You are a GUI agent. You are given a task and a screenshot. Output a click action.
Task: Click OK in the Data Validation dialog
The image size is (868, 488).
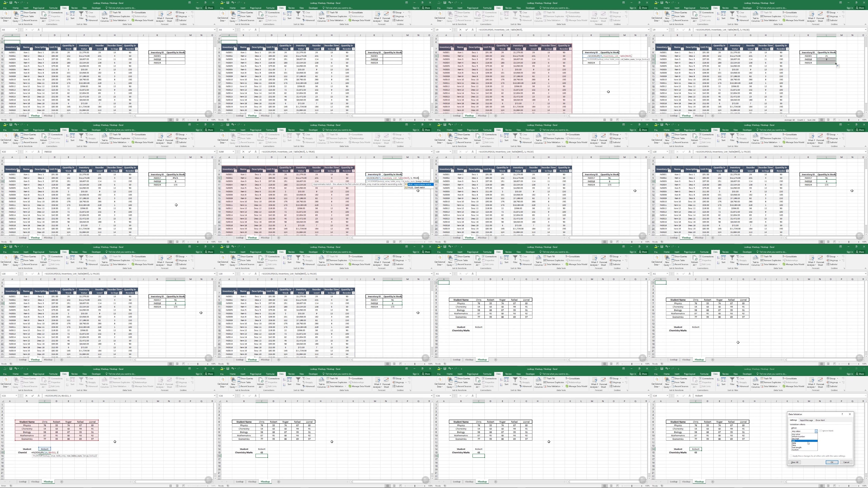tap(832, 463)
